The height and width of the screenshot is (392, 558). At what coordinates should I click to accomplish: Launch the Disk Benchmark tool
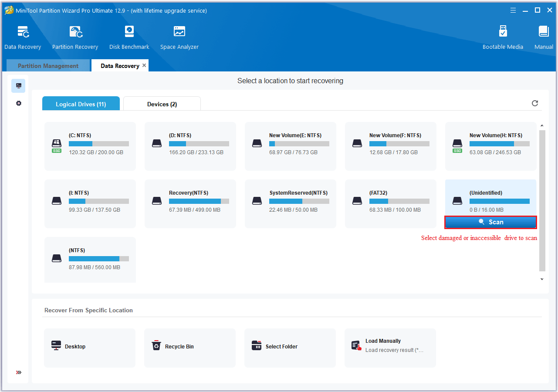pos(129,37)
